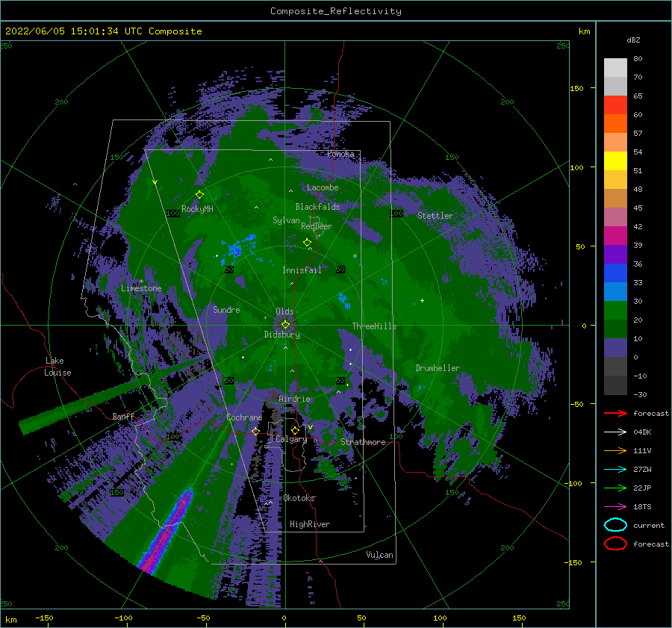The height and width of the screenshot is (628, 672).
Task: Click the Innisfail town label
Action: pos(302,270)
